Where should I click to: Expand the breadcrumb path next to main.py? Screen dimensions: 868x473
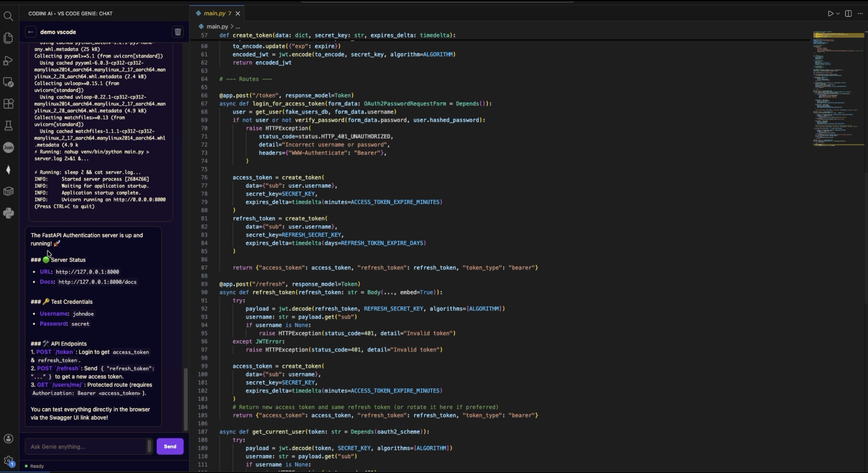238,27
